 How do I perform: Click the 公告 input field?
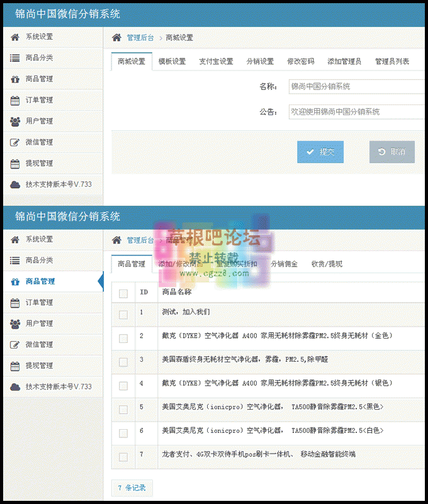click(x=357, y=112)
